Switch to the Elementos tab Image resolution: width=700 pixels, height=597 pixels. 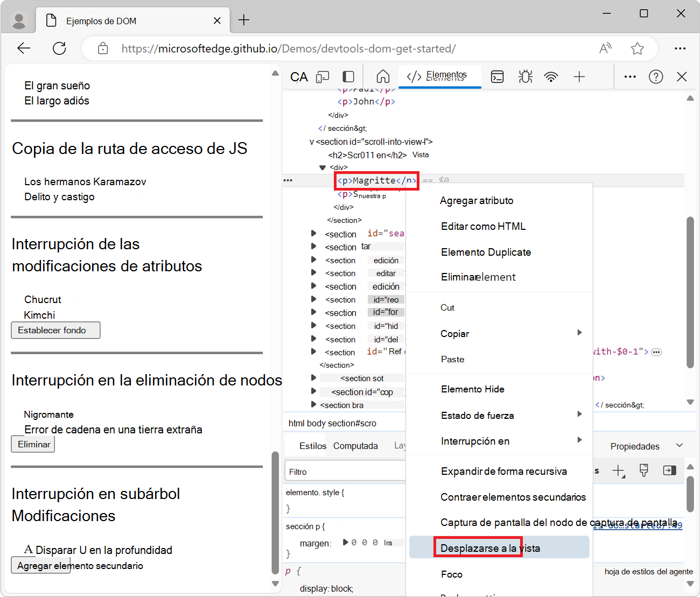coord(439,76)
